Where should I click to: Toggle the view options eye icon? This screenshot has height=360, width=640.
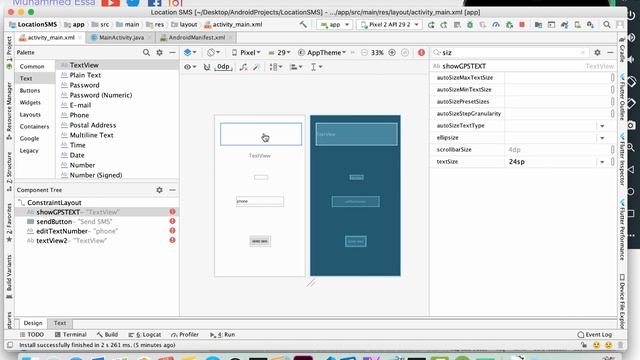190,67
